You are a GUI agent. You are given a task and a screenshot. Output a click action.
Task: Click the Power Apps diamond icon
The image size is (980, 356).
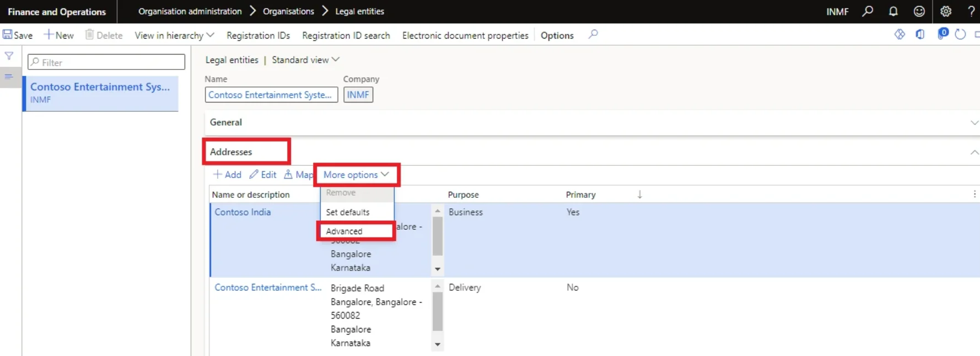click(900, 34)
